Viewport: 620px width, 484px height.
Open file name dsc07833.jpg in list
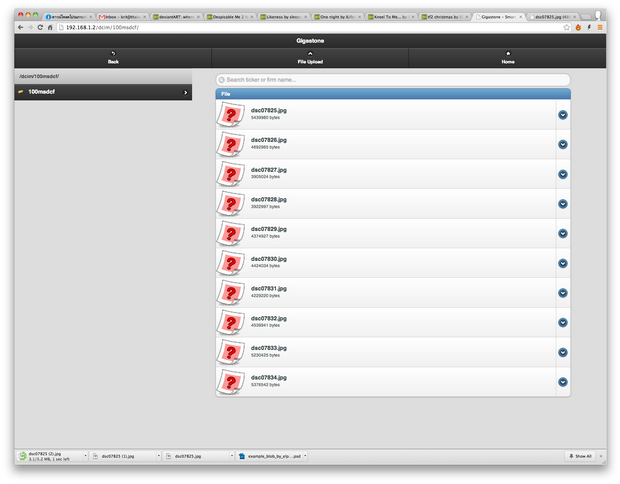pos(269,348)
